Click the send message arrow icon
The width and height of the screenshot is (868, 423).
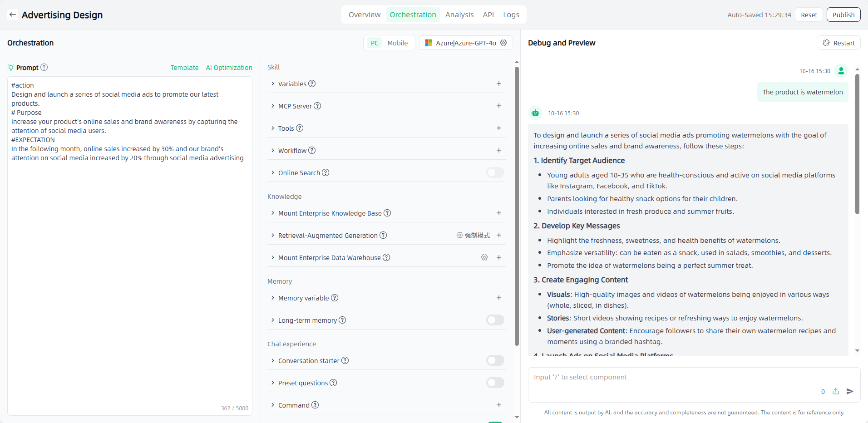pos(850,391)
